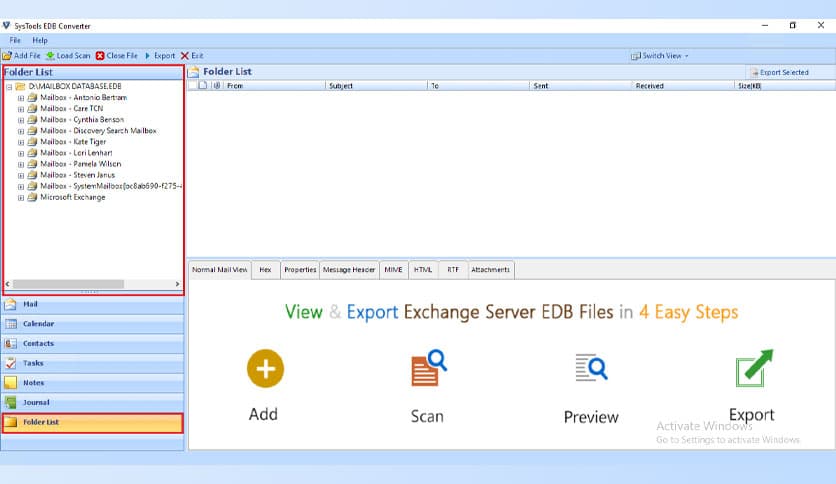This screenshot has width=836, height=484.
Task: Click the Kate Tiger mailbox folder icon
Action: [32, 142]
